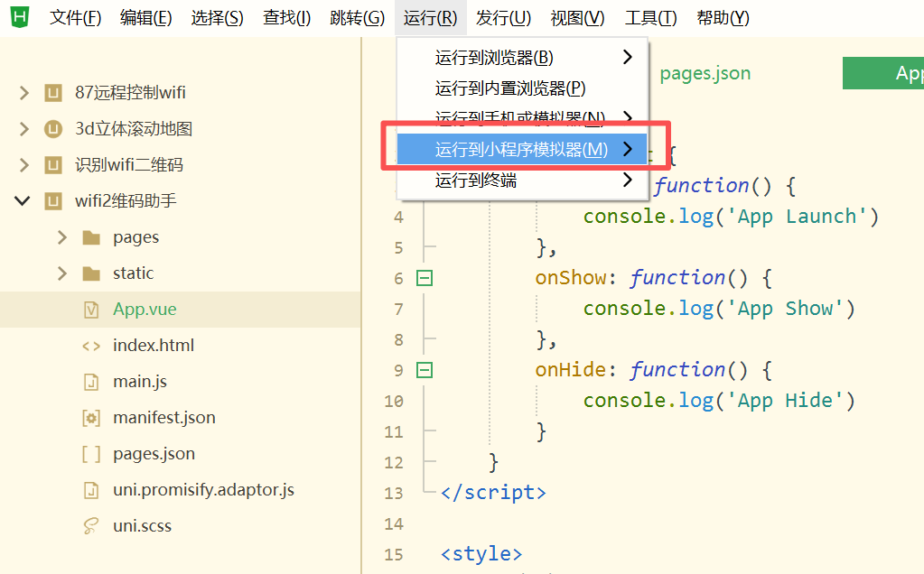This screenshot has width=924, height=574.
Task: Click the main.js file icon
Action: pos(91,382)
